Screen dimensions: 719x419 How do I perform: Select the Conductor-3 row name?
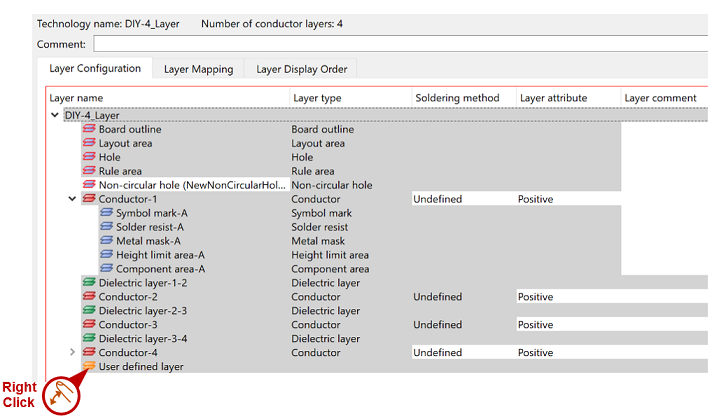point(128,325)
